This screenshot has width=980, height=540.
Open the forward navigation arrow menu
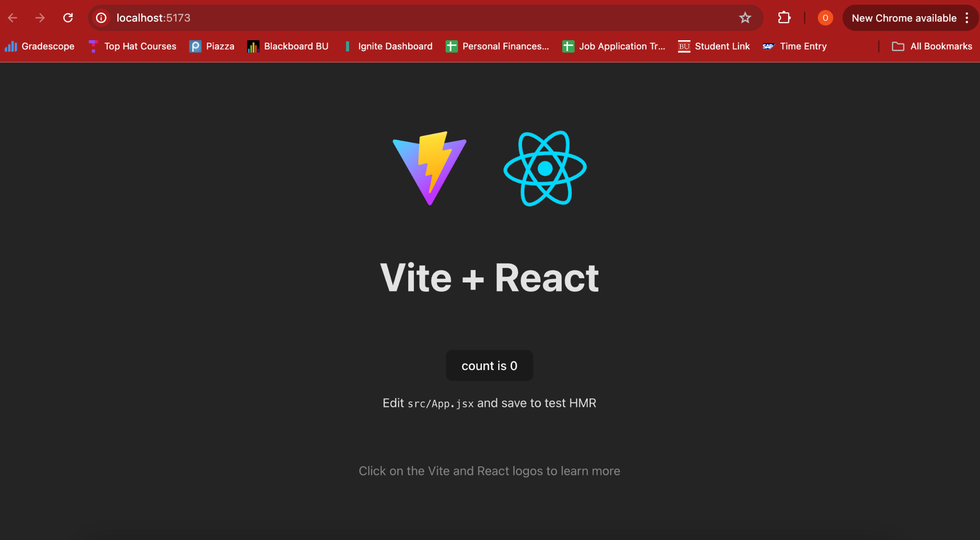40,17
